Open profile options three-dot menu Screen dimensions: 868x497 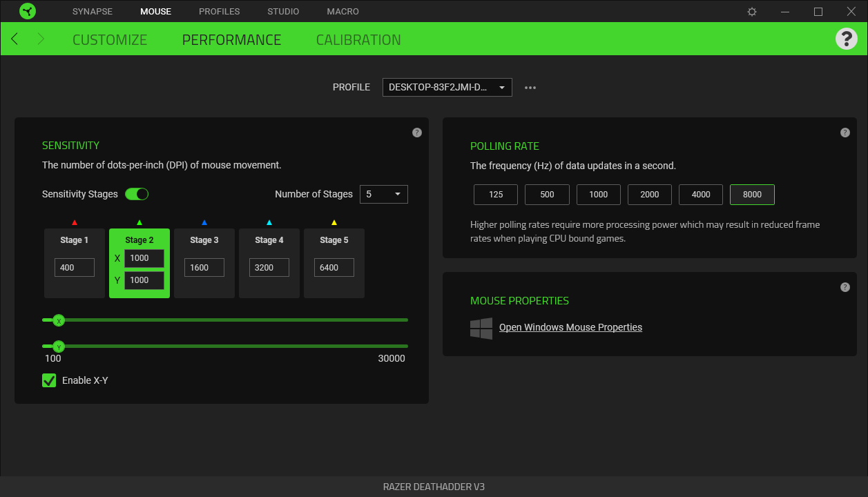[x=530, y=88]
